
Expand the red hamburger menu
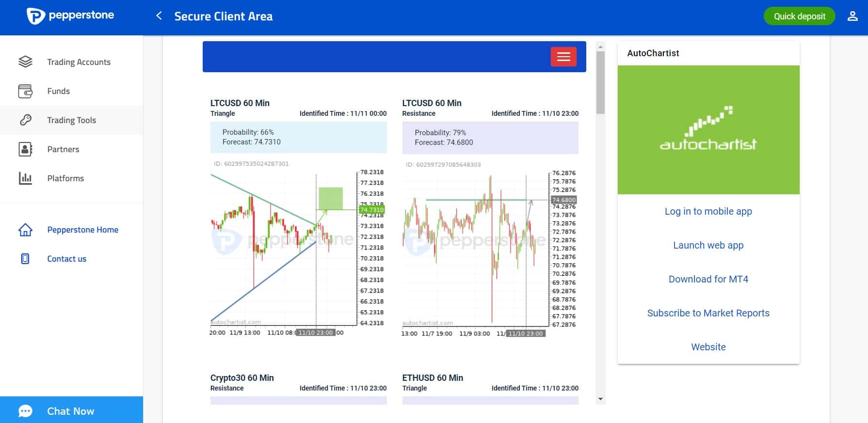563,57
